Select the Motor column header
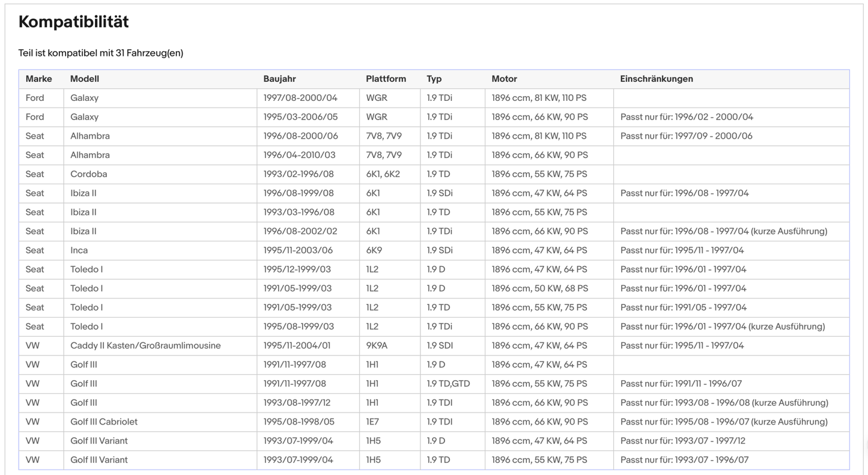Viewport: 868px width, 475px height. tap(504, 79)
